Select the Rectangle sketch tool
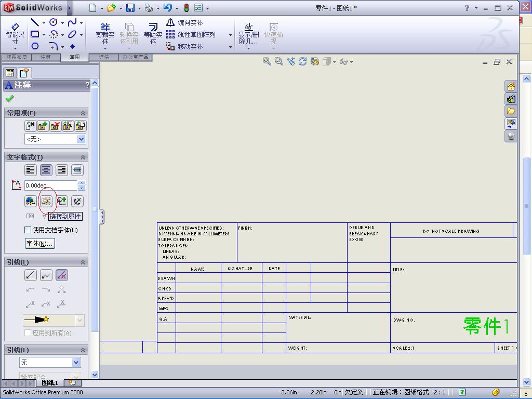 [35, 34]
